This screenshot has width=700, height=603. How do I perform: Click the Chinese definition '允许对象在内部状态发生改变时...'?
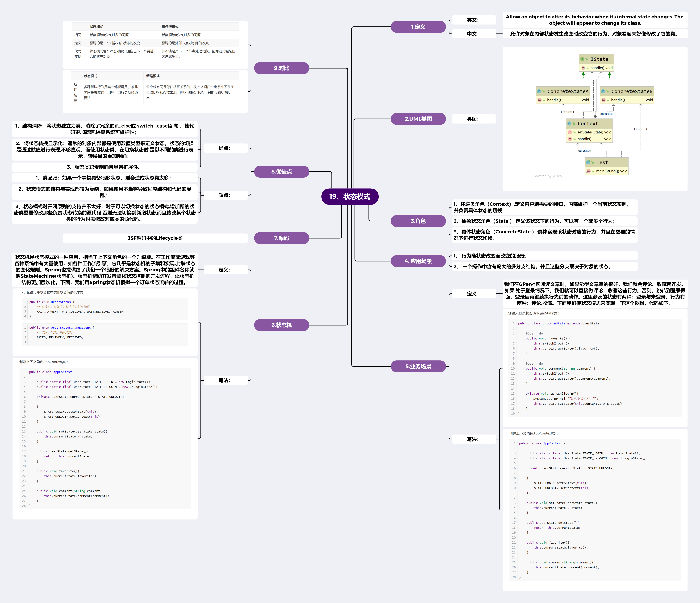[x=595, y=34]
